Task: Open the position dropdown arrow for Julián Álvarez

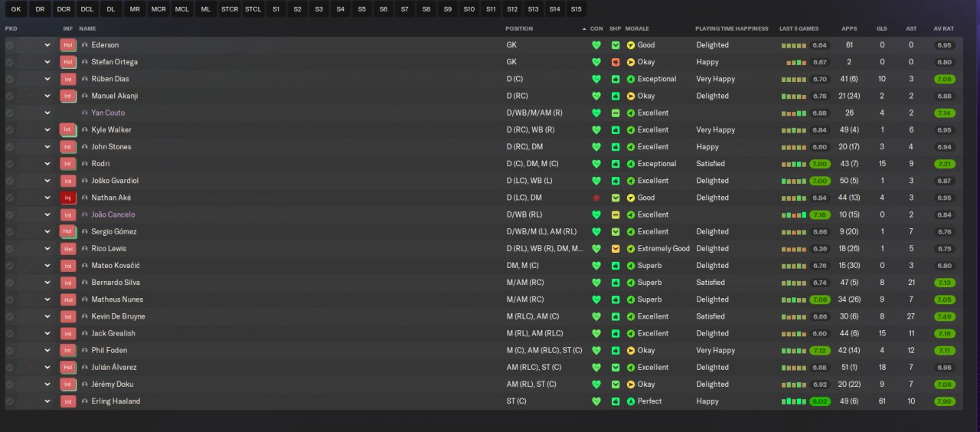Action: pos(47,368)
